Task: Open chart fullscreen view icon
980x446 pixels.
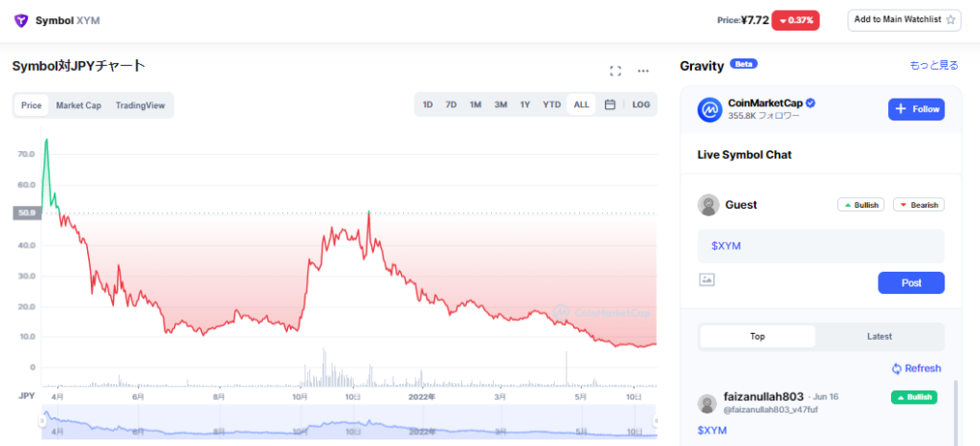Action: pos(615,71)
